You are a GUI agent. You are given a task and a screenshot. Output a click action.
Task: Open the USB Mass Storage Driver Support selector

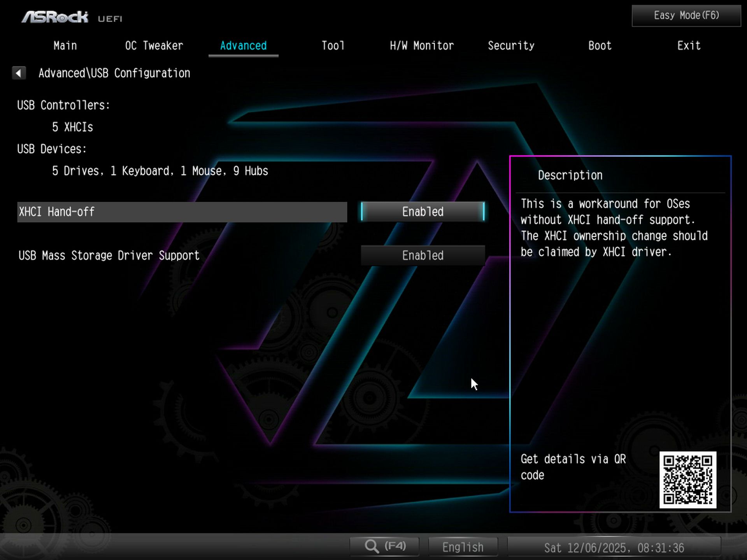tap(423, 255)
